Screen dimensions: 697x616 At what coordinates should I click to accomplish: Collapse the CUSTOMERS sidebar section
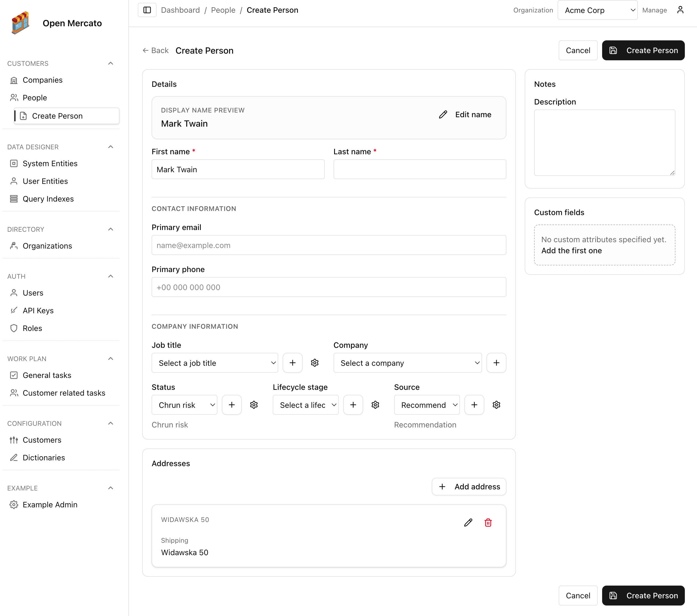click(x=110, y=63)
